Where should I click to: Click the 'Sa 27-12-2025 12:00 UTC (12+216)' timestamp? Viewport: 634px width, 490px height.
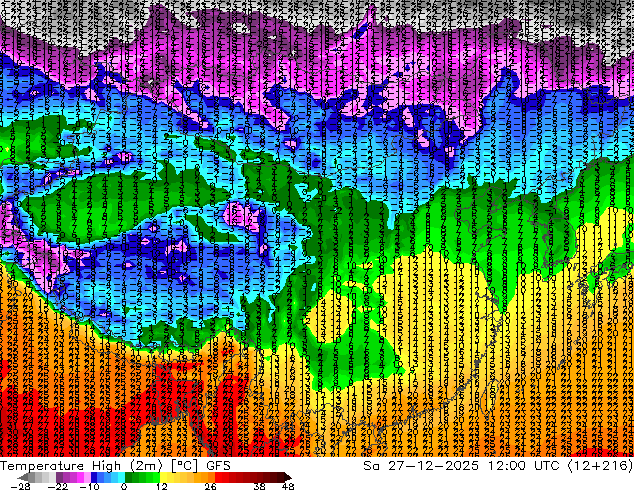coord(498,466)
